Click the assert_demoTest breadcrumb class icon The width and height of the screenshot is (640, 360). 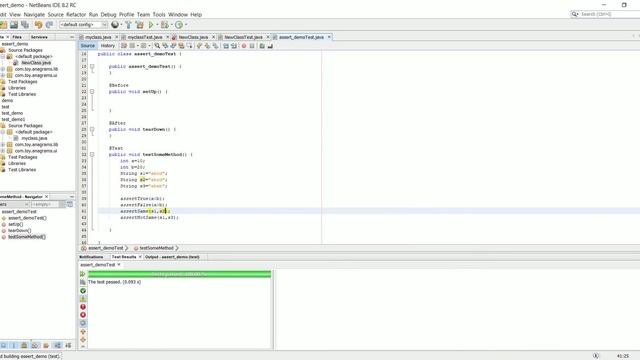click(x=84, y=248)
